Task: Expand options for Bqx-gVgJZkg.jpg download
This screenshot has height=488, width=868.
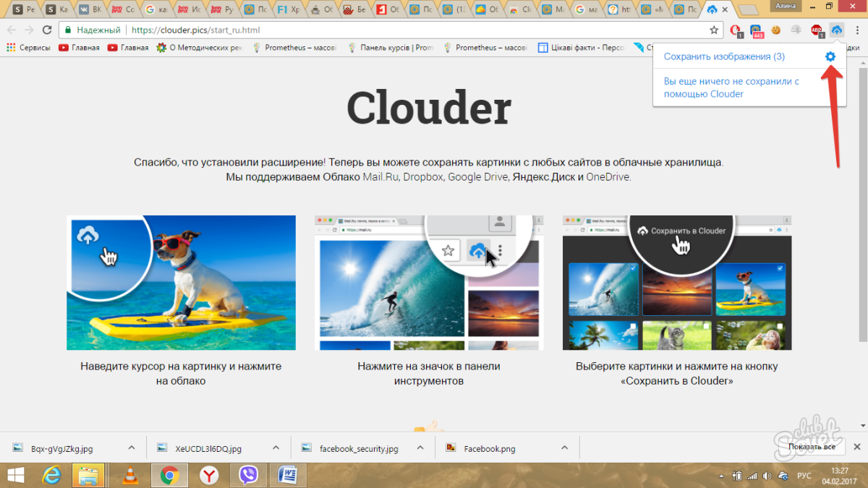Action: (132, 448)
